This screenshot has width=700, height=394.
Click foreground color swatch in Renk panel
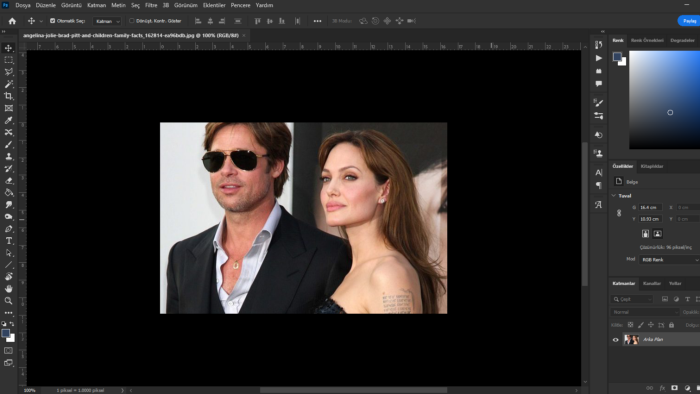(617, 57)
